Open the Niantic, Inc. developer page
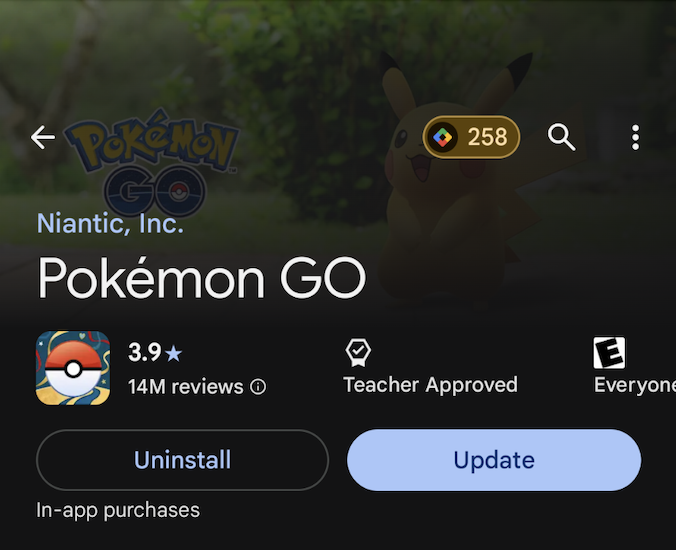 [110, 223]
